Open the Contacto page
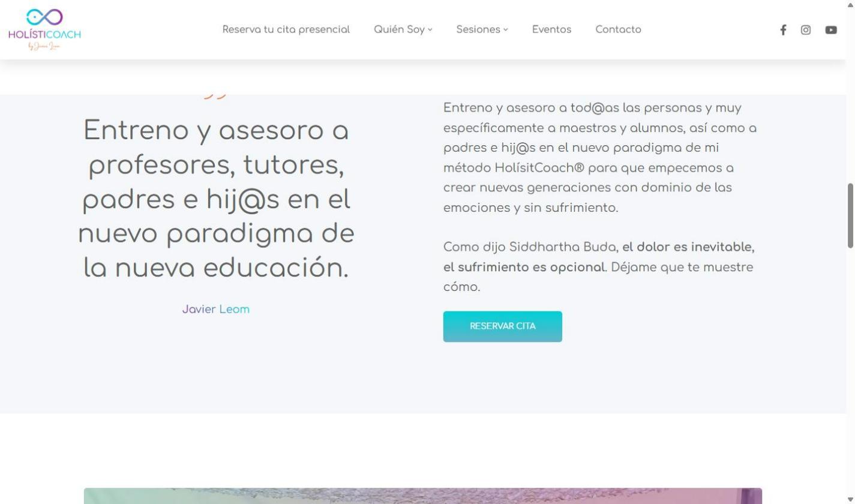Image resolution: width=855 pixels, height=504 pixels. pyautogui.click(x=618, y=29)
